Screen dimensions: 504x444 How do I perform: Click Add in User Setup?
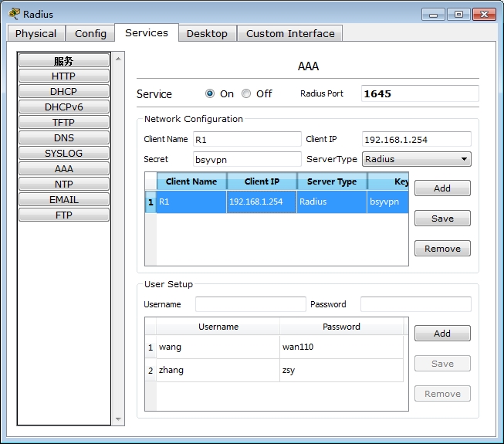(x=442, y=334)
